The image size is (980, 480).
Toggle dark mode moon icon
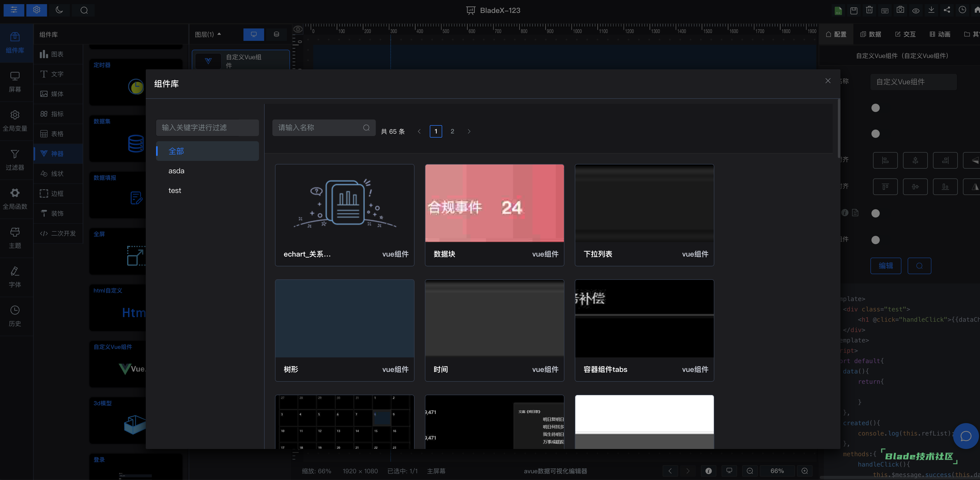[59, 10]
